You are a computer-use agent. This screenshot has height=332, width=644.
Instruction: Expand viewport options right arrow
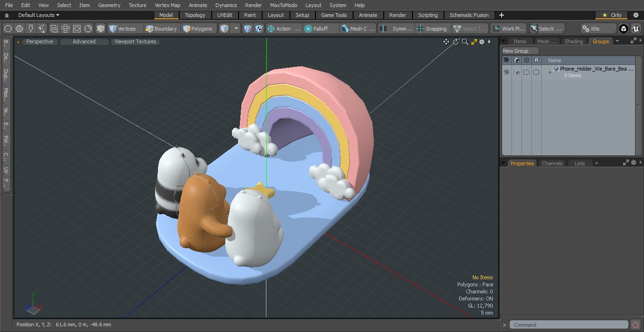coord(489,42)
